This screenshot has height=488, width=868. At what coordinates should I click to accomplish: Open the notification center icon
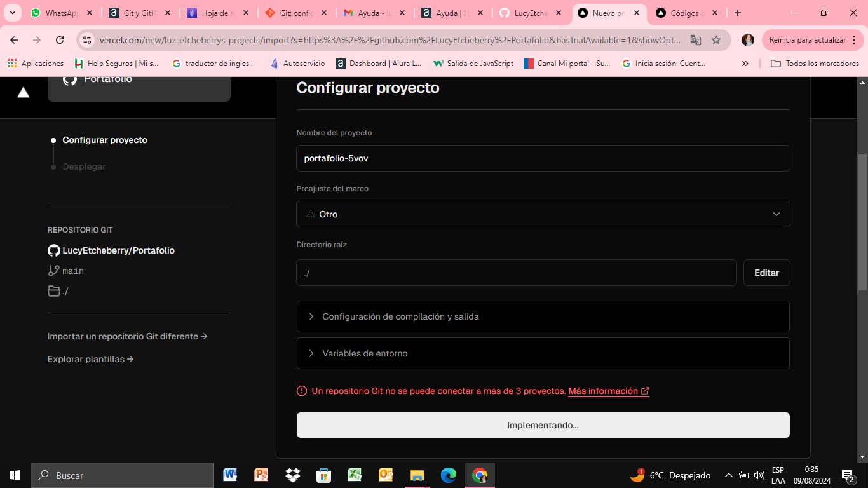pyautogui.click(x=848, y=475)
